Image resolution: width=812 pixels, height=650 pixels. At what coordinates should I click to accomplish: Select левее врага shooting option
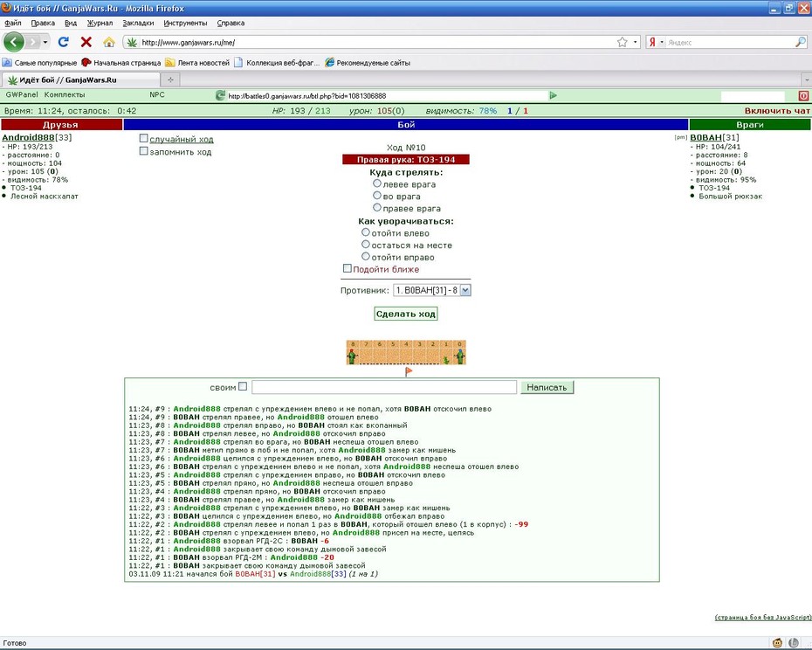(x=377, y=183)
